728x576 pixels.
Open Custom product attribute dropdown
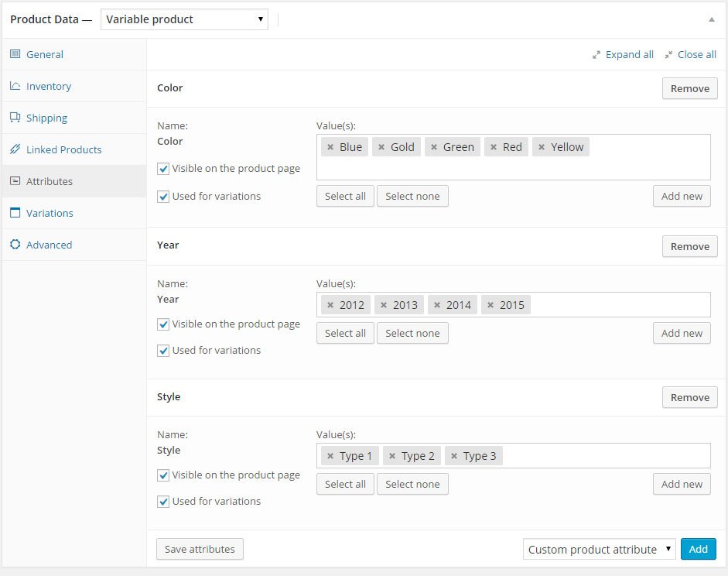coord(599,550)
